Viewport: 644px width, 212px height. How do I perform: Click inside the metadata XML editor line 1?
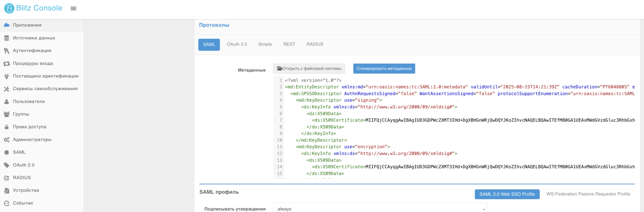pos(313,81)
